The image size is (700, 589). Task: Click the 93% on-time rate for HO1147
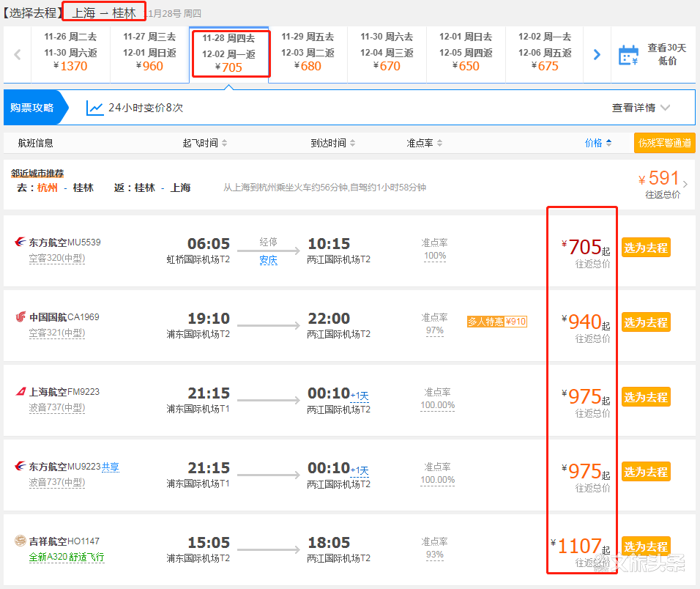435,555
